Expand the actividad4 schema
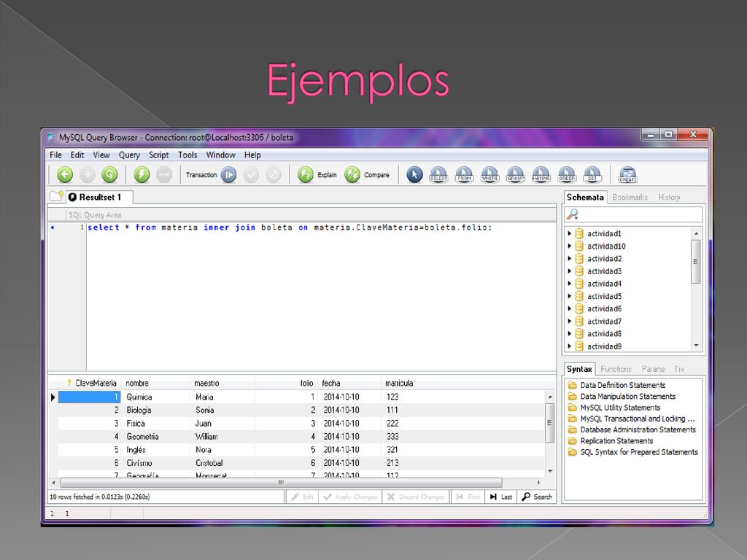This screenshot has width=747, height=560. pyautogui.click(x=569, y=284)
